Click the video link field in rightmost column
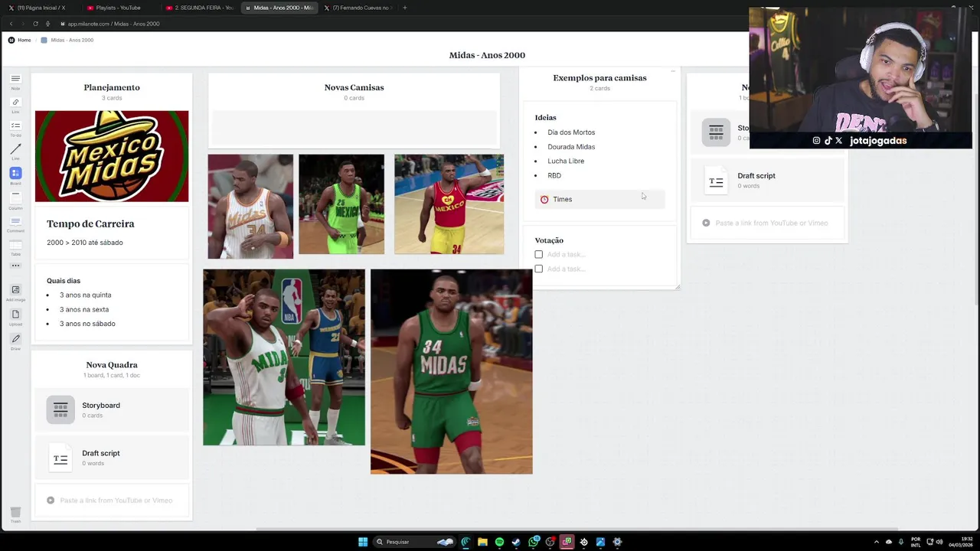Screen dimensions: 980x551 (x=767, y=223)
